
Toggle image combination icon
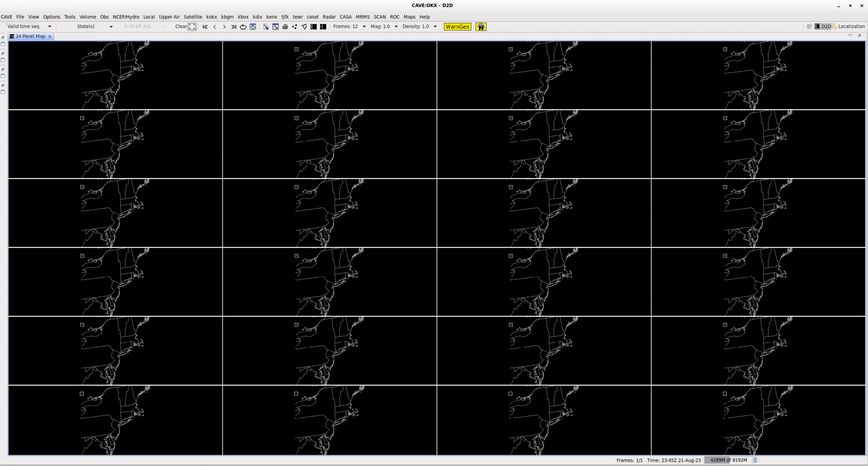[x=266, y=27]
